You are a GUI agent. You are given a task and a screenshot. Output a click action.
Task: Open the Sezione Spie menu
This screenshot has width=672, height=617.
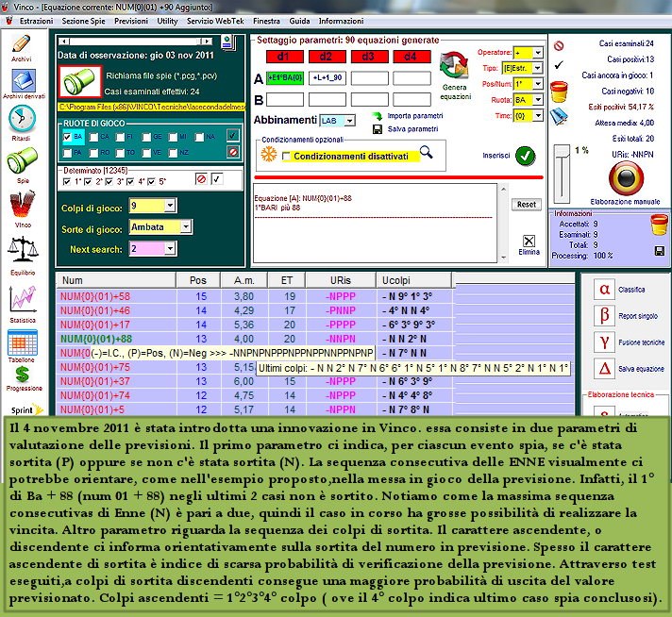(83, 21)
